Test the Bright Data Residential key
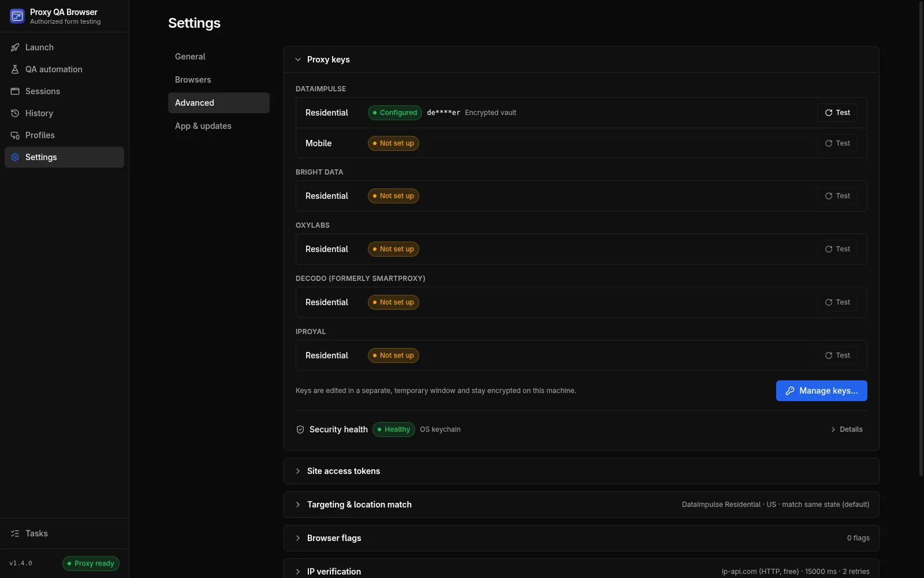924x578 pixels. pos(837,196)
